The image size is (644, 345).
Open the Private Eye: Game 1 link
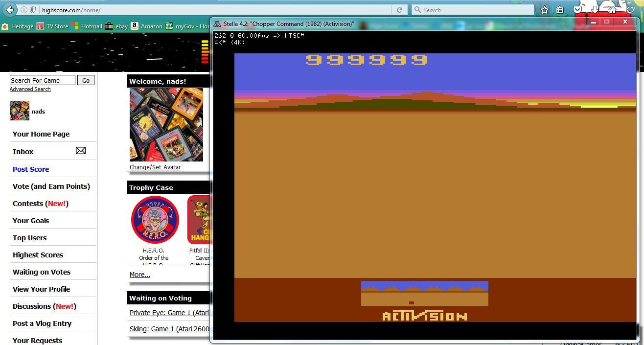pyautogui.click(x=169, y=313)
